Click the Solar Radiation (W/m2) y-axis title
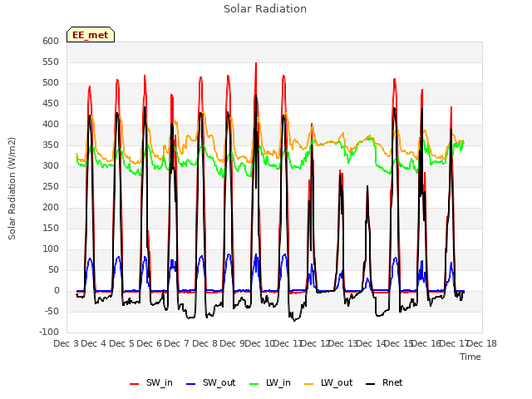 pos(12,189)
